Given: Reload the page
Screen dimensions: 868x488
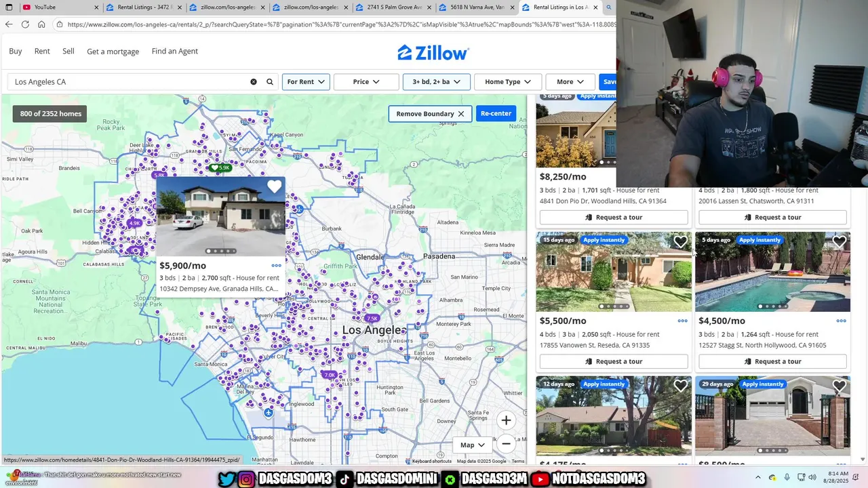Looking at the screenshot, I should [x=25, y=24].
